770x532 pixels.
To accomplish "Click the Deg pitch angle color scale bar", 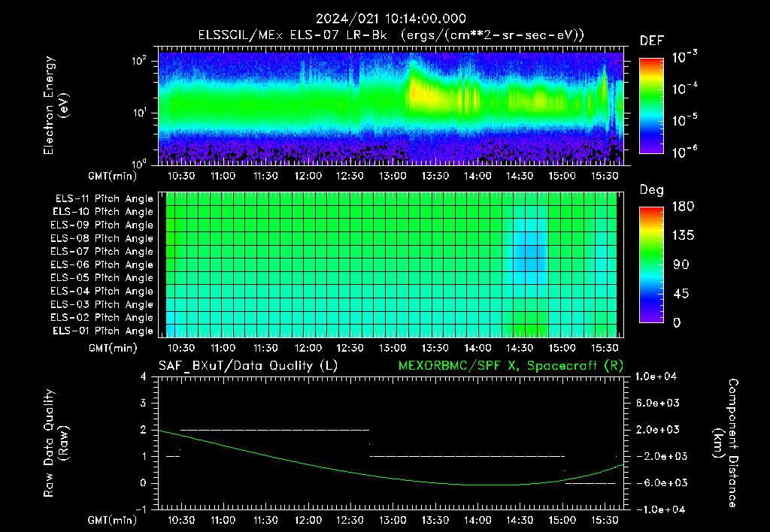I will pos(651,265).
